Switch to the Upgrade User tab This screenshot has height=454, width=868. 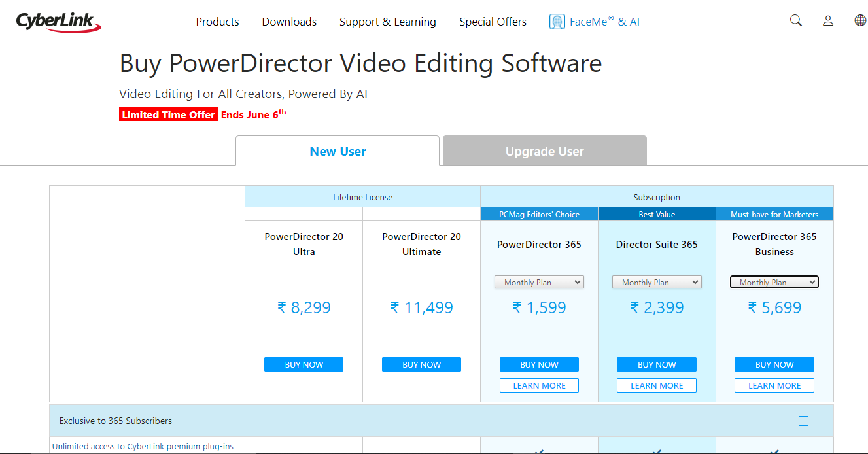(x=545, y=151)
